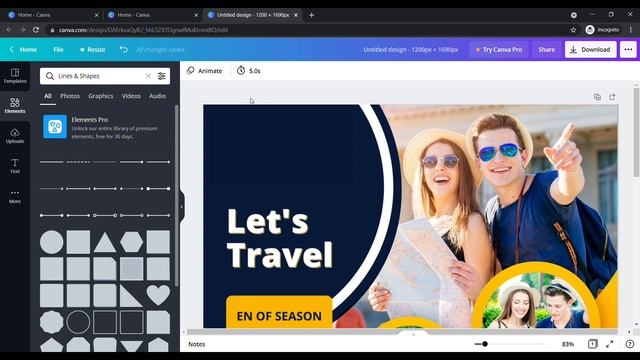
Task: Open the Chrome three-dot menu
Action: [631, 30]
